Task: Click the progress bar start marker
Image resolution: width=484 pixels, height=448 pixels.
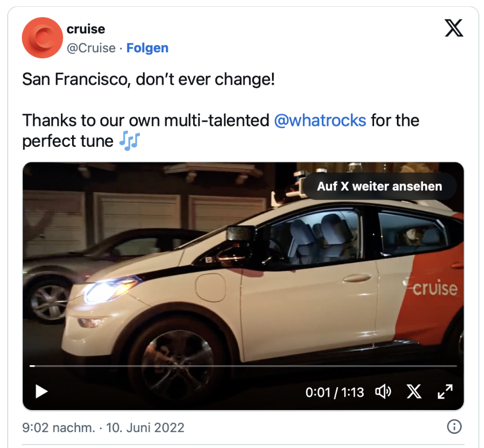Action: point(32,366)
